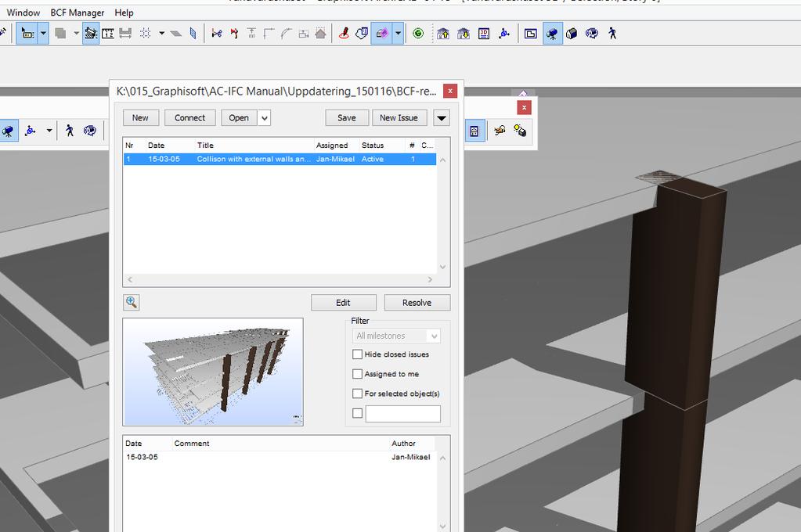Open floating palette axes dropdown arrow
Screen dimensions: 801x532
click(x=49, y=131)
